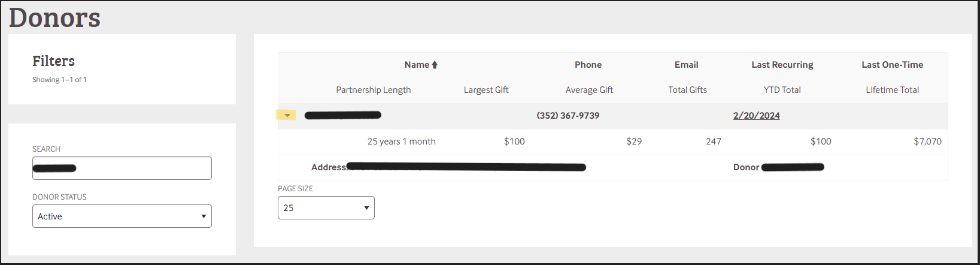Open the Page Size dropdown
The image size is (980, 265).
(x=326, y=208)
